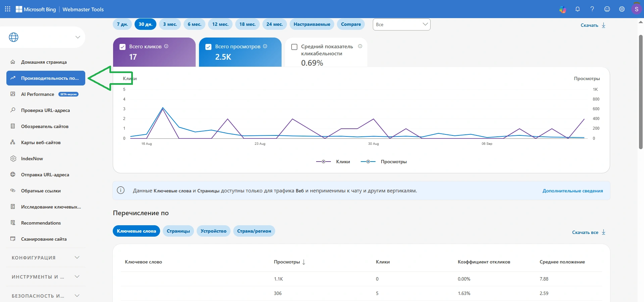The image size is (644, 302).
Task: Open the Copilot icon in header
Action: pos(563,9)
